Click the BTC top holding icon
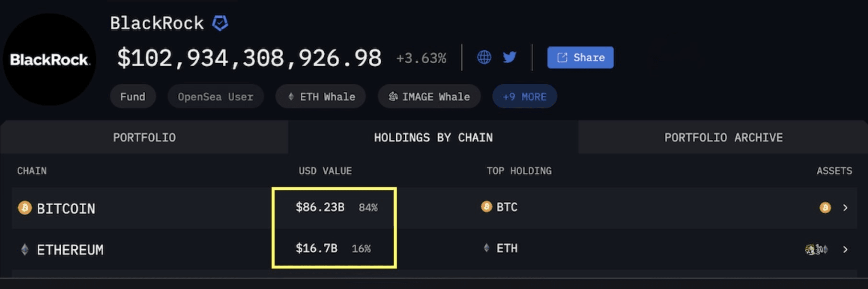 point(486,207)
